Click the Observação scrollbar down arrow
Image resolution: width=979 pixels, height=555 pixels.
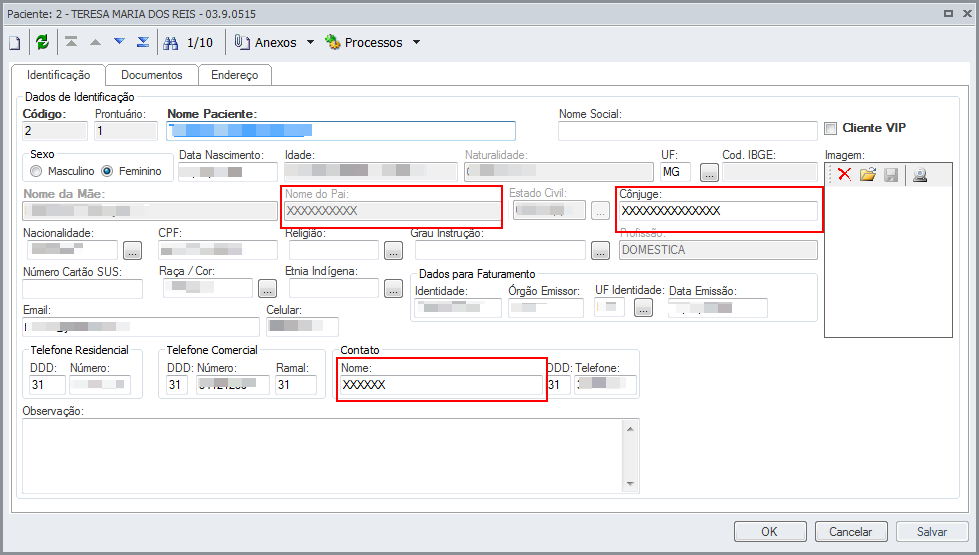[630, 484]
